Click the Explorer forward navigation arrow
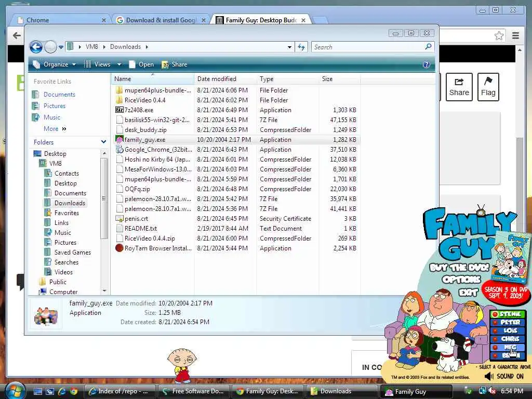Screen dimensions: 532x399 tap(50, 47)
